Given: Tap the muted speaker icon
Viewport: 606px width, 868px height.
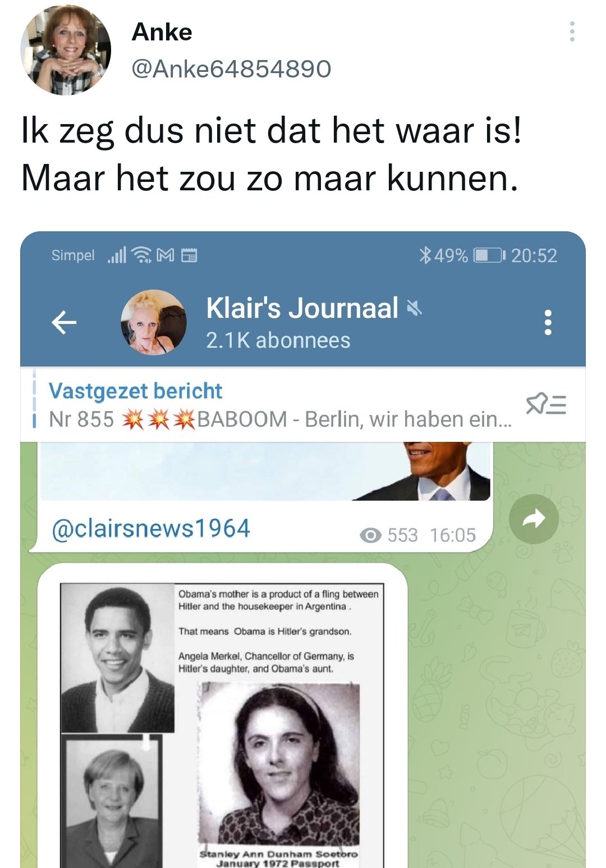Looking at the screenshot, I should coord(414,308).
